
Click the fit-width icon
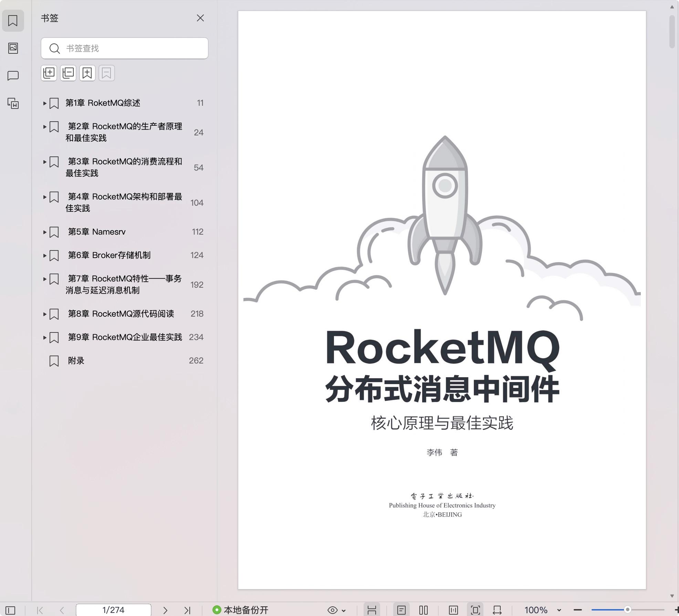click(x=497, y=610)
